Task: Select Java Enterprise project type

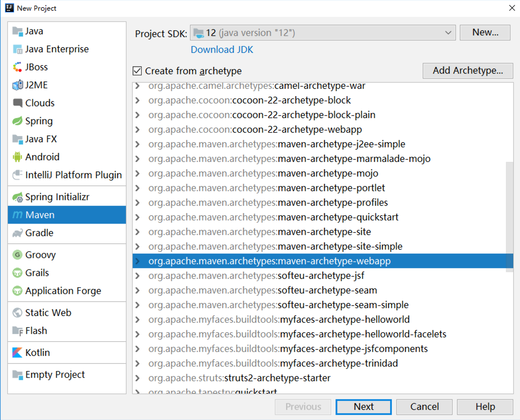Action: coord(67,49)
